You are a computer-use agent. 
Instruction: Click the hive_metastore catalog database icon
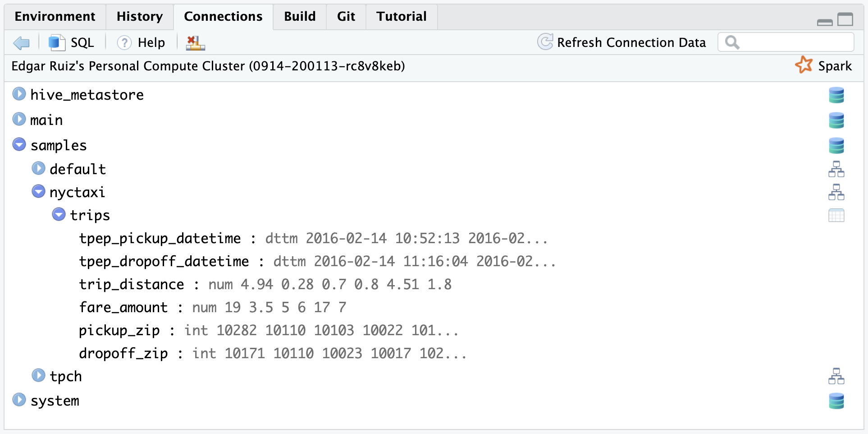click(x=836, y=95)
